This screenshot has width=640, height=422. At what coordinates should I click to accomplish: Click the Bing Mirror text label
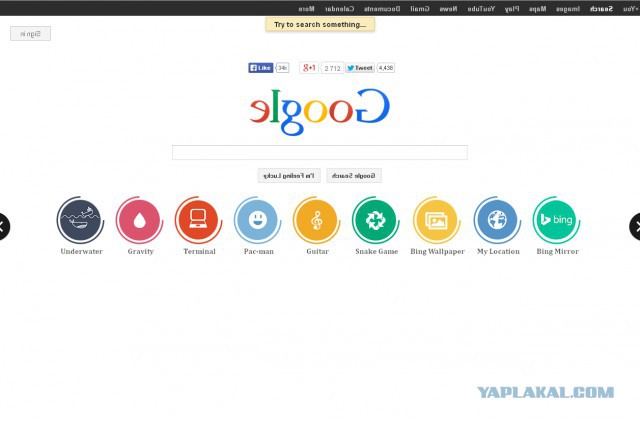point(557,251)
